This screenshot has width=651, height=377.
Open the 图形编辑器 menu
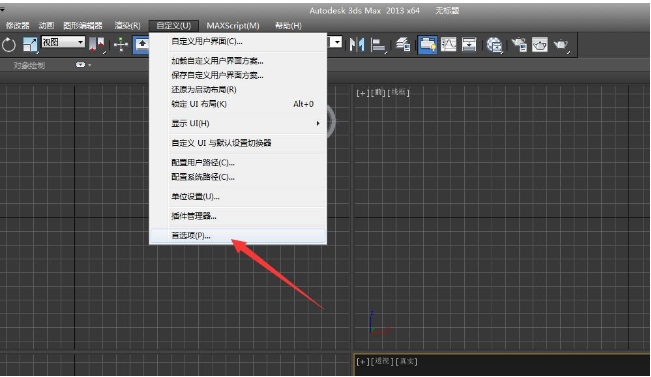coord(83,25)
